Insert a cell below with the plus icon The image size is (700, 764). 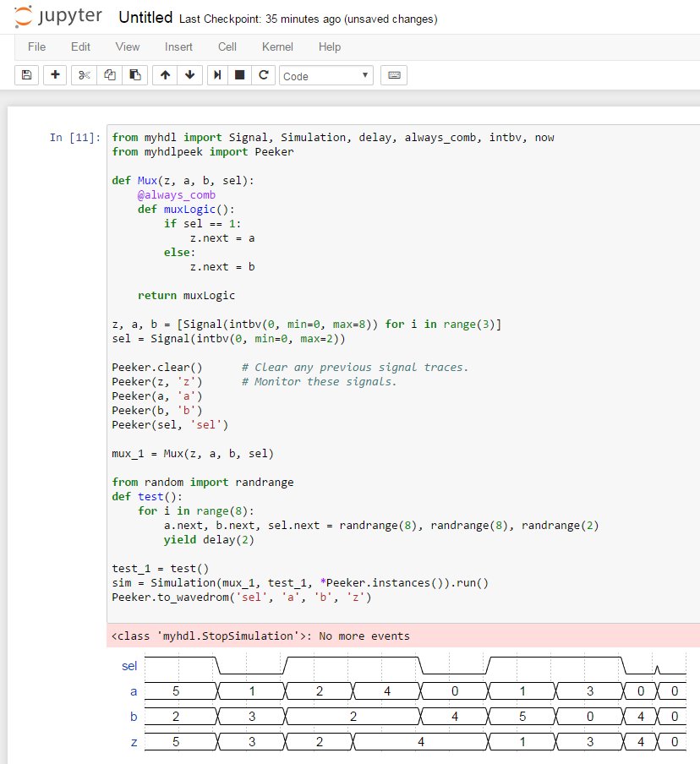tap(55, 75)
